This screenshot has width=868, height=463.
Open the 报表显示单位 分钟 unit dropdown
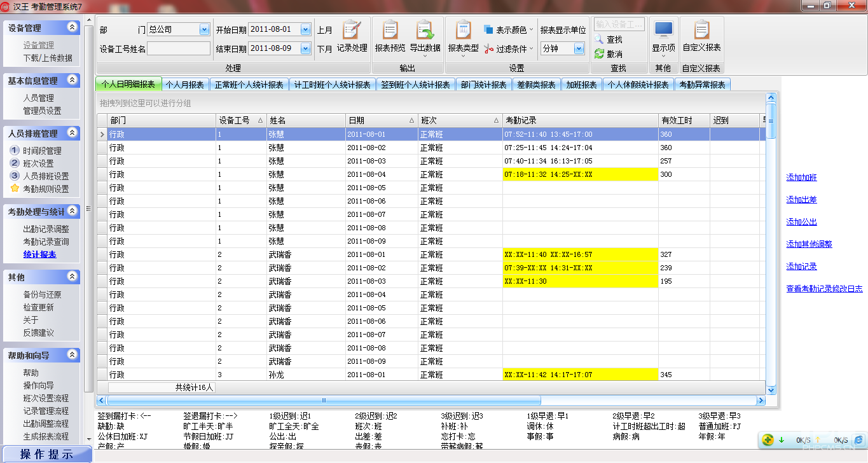point(579,48)
